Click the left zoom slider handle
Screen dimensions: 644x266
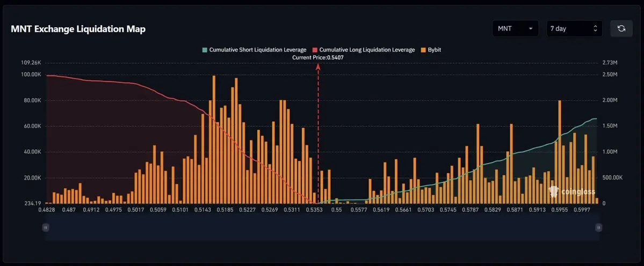point(46,227)
